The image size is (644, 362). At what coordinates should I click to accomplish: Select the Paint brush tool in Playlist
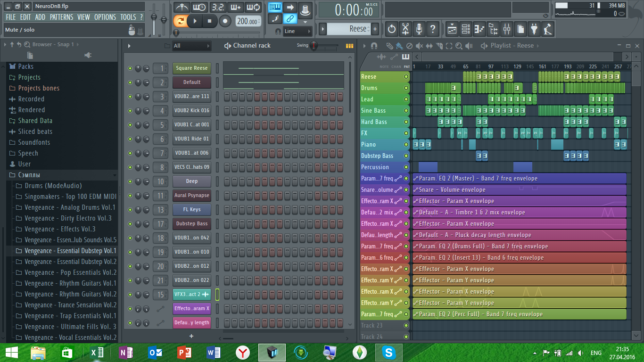pos(399,46)
